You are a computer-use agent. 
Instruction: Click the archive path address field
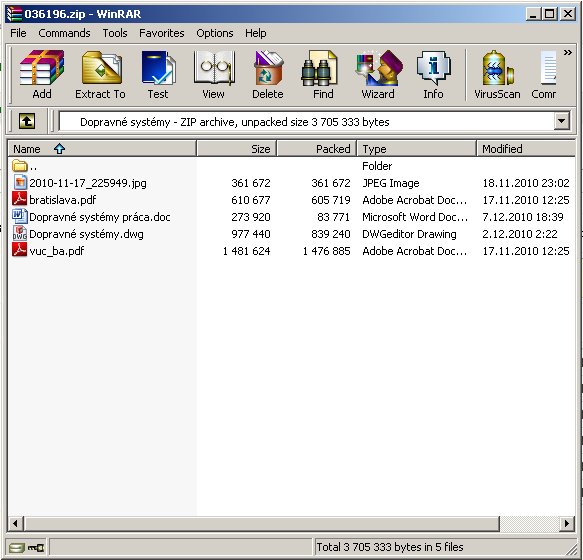pos(306,122)
